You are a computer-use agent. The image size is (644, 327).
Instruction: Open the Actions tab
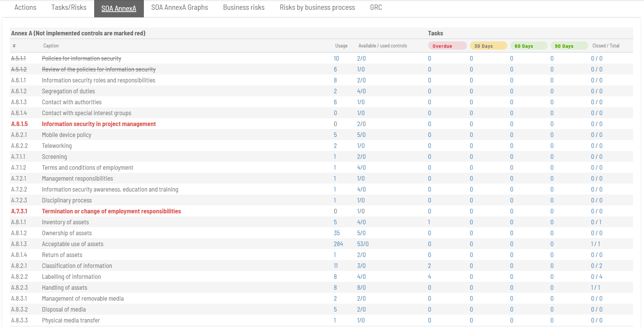coord(25,8)
